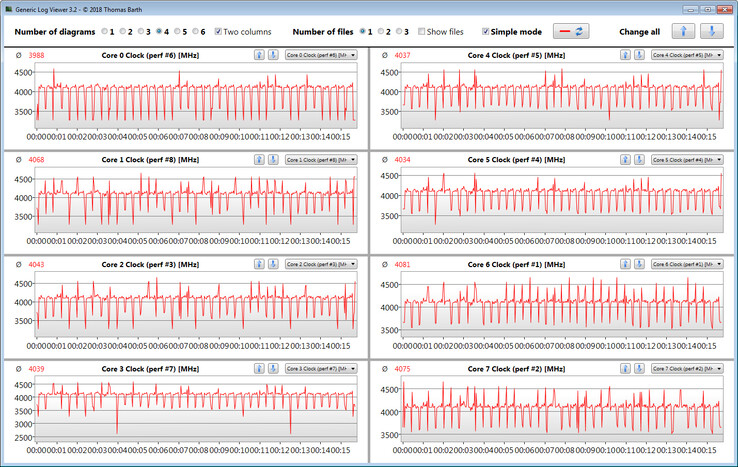Click the down arrow icon for Core 5 Clock

(x=639, y=159)
